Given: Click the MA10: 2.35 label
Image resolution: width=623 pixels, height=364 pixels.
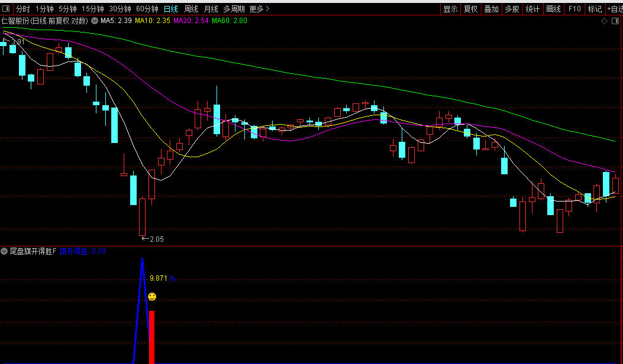Looking at the screenshot, I should tap(153, 21).
